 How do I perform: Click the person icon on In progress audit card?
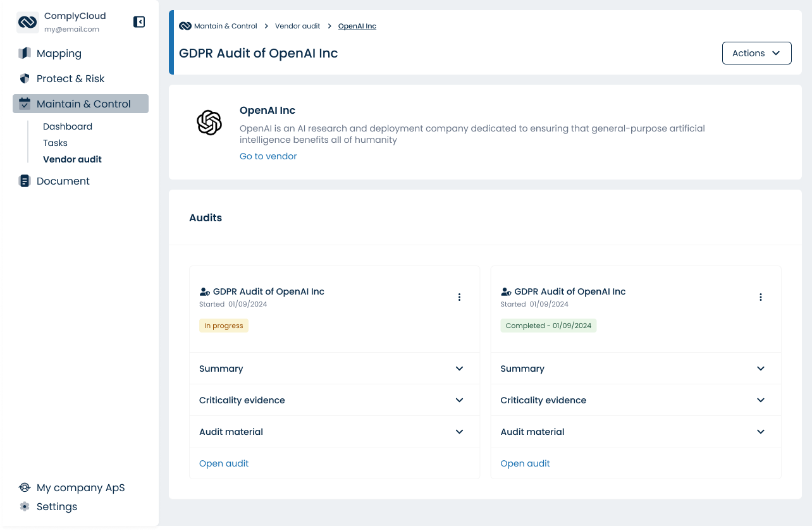point(204,292)
